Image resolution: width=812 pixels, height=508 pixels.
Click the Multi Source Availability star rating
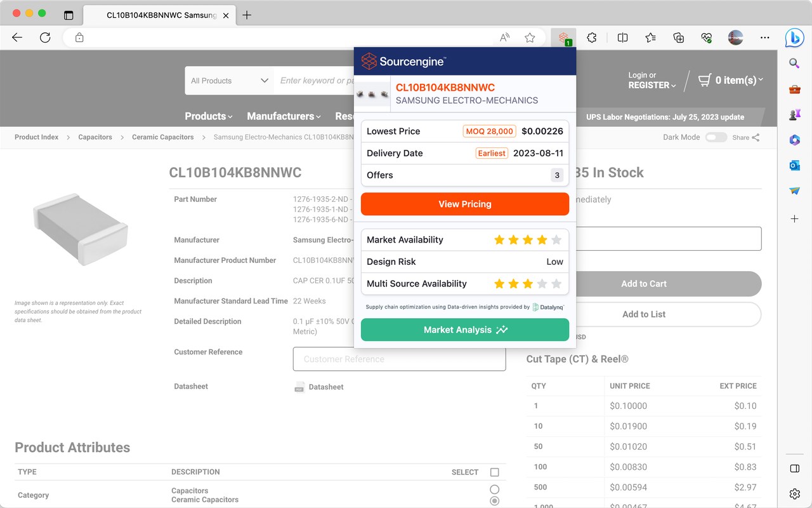click(x=528, y=284)
